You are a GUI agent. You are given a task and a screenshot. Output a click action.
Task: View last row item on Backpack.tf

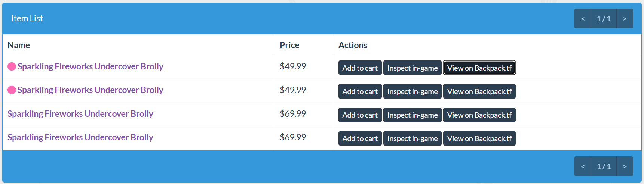pos(479,138)
